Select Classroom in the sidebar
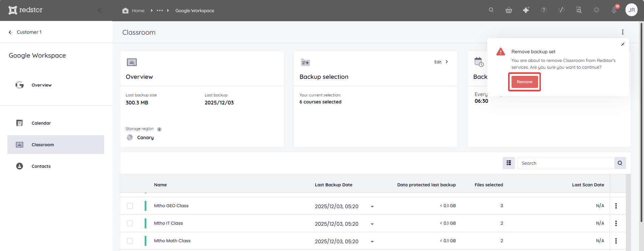Image resolution: width=644 pixels, height=251 pixels. [x=56, y=145]
